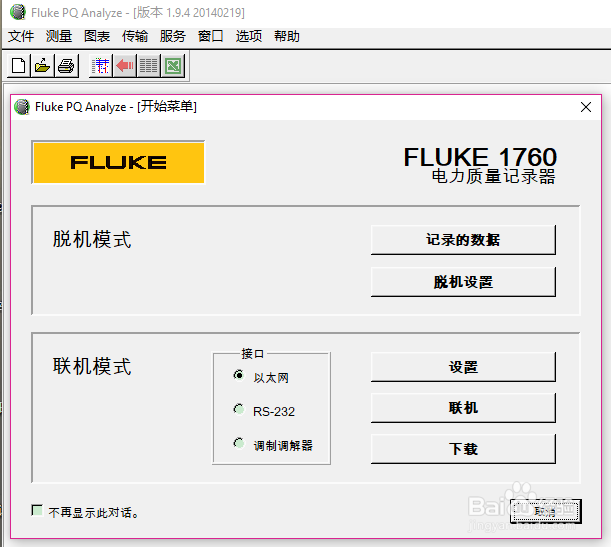This screenshot has height=547, width=611.
Task: Open the 服务 menu
Action: coord(173,36)
